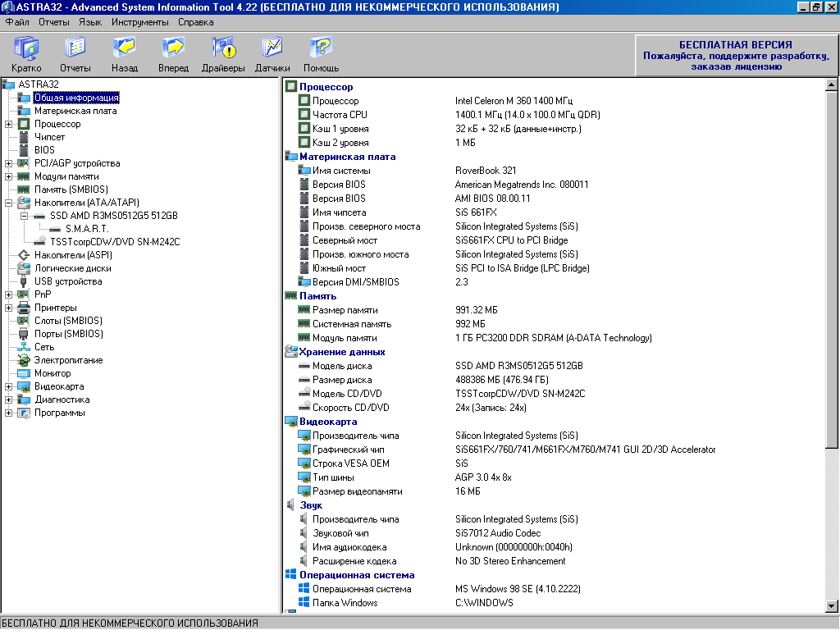This screenshot has height=630, width=840.
Task: Open the Драйверы drivers toolbar icon
Action: click(x=223, y=54)
